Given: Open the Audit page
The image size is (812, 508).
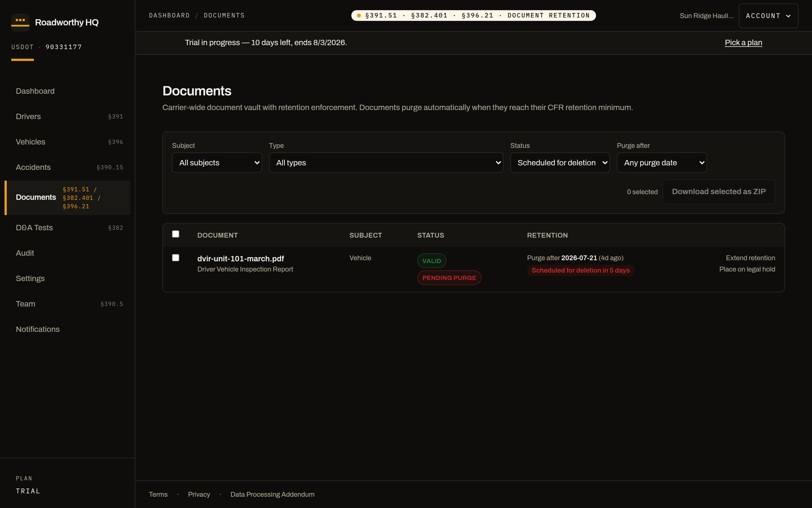Looking at the screenshot, I should pos(67,253).
